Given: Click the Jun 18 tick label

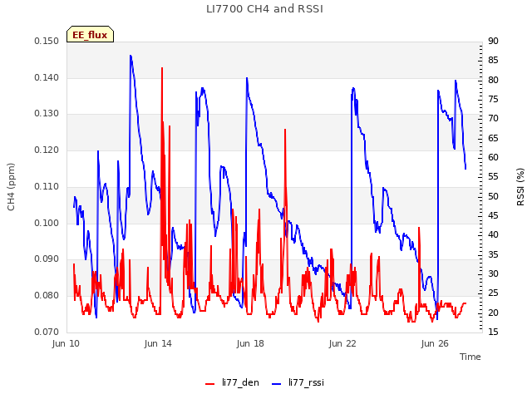Looking at the screenshot, I should click(x=250, y=343).
